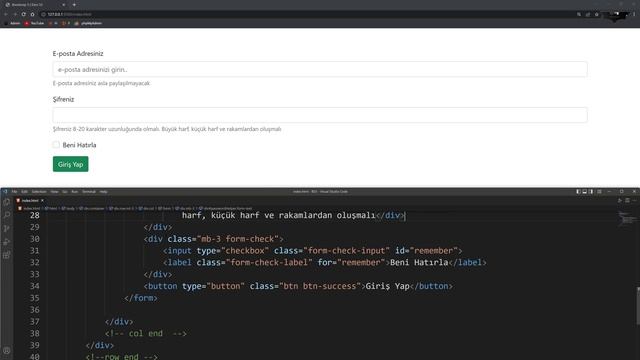Image resolution: width=640 pixels, height=360 pixels.
Task: Select the index.html editor tab
Action: 30,200
